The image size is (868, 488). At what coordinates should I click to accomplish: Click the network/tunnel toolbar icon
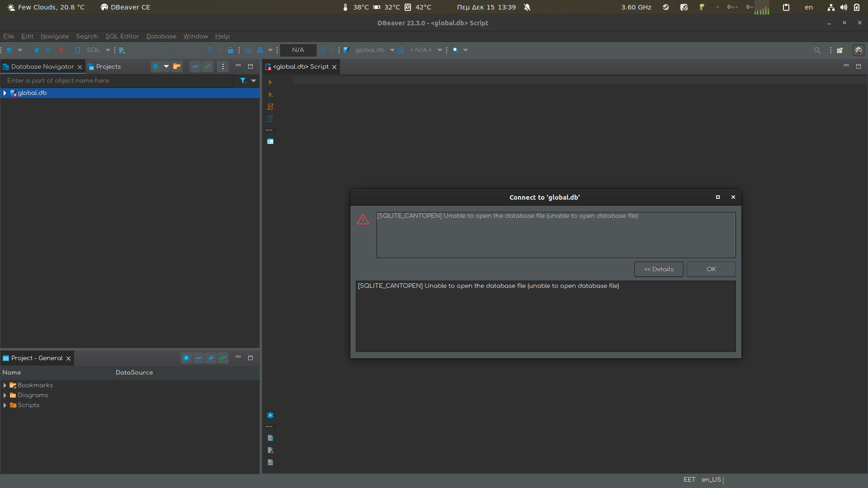pyautogui.click(x=260, y=50)
